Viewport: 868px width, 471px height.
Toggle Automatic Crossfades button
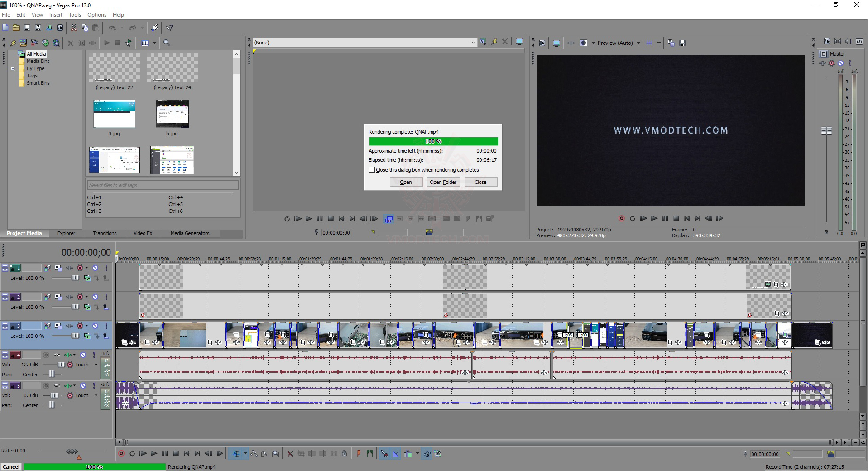point(396,453)
